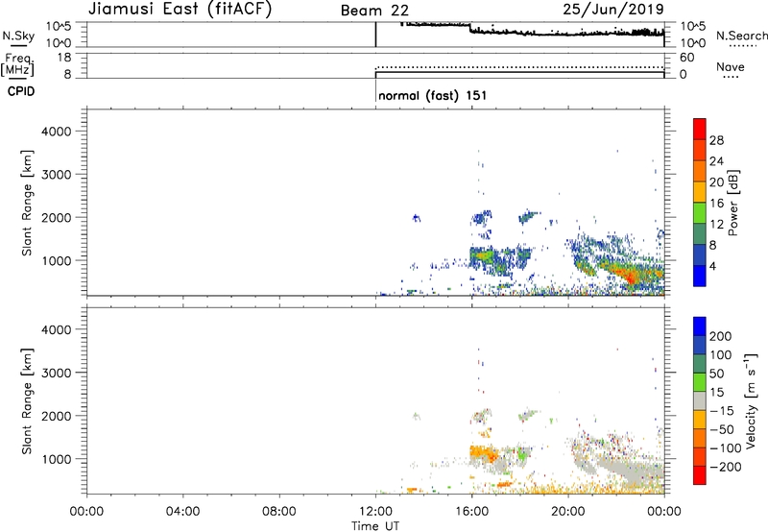The height and width of the screenshot is (532, 768).
Task: Click the gray segment of velocity colorbar
Action: [x=700, y=400]
